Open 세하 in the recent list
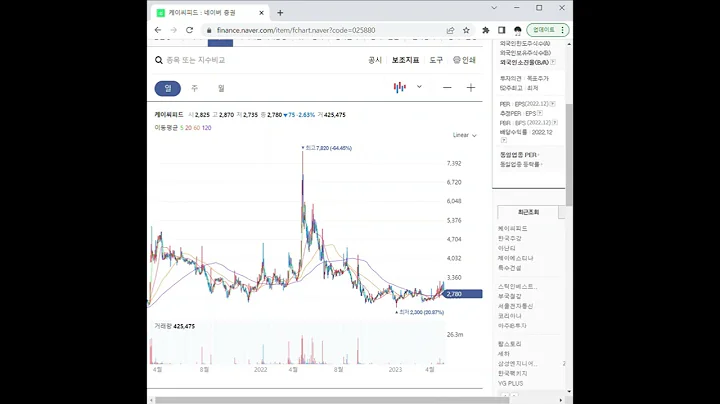 pos(504,354)
